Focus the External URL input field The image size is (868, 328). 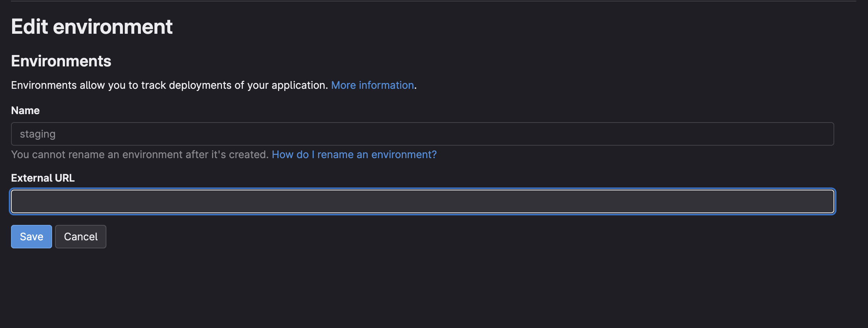click(x=423, y=201)
